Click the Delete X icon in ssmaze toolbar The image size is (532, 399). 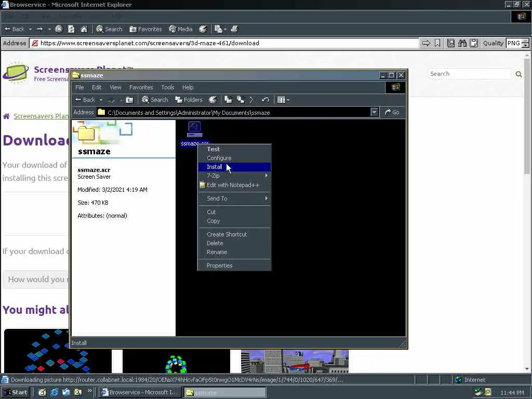[x=252, y=100]
